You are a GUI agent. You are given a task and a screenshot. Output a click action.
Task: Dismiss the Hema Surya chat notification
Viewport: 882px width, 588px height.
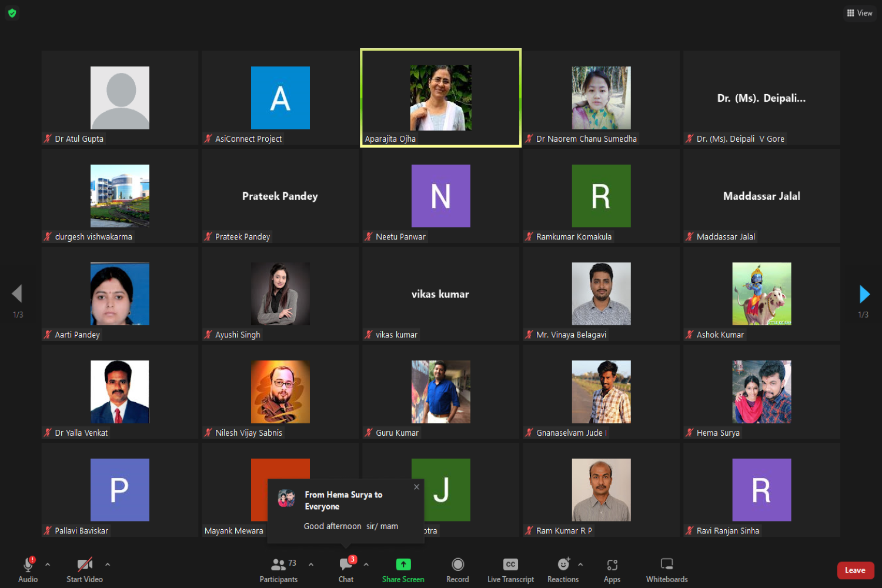(x=416, y=487)
